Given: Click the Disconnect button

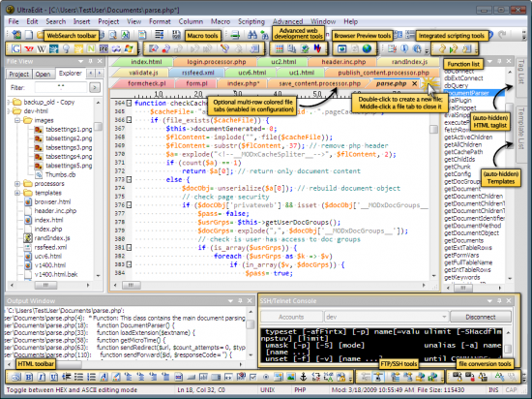Looking at the screenshot, I should click(481, 317).
